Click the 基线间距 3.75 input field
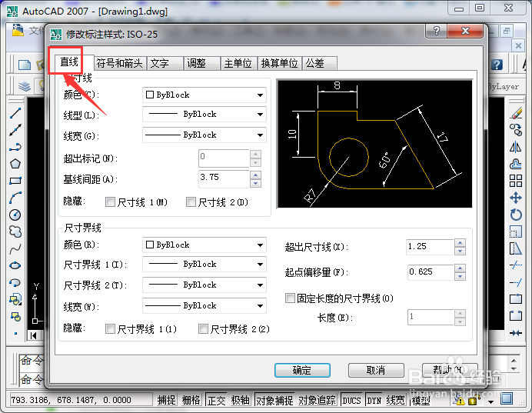532x413 pixels. 224,178
